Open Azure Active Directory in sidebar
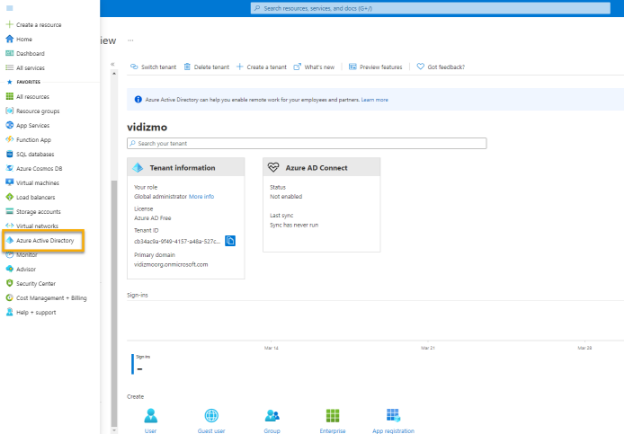 (44, 240)
